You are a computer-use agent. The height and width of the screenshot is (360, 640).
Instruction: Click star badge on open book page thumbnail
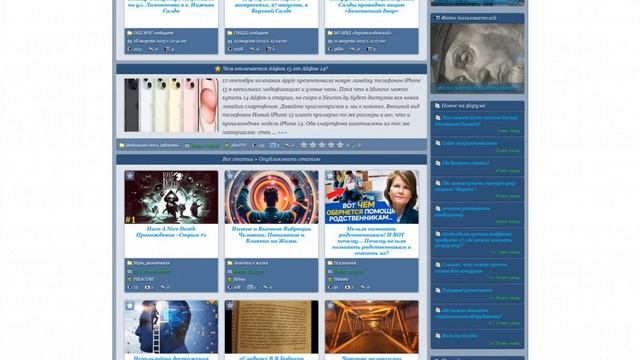click(230, 306)
